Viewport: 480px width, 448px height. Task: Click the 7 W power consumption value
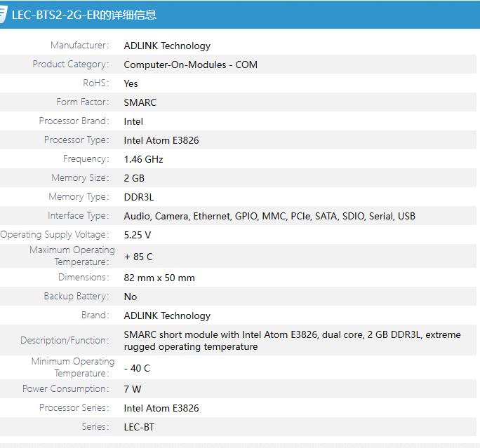[x=132, y=389]
